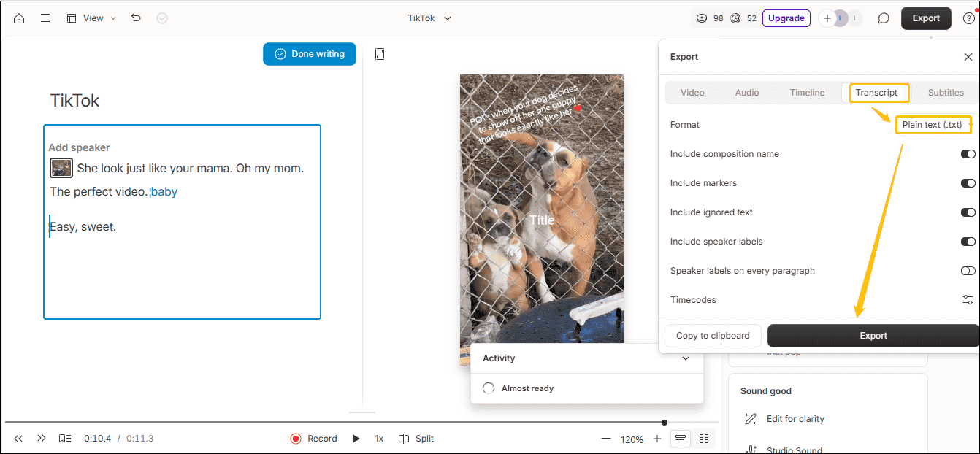
Task: Click the portrait canvas aspect icon
Action: coord(380,54)
